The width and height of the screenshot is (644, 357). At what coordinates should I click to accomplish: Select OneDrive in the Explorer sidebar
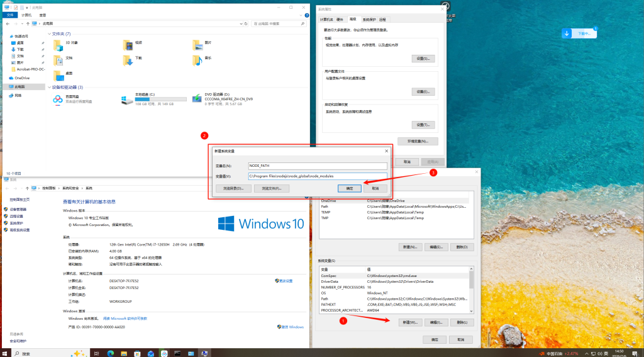tap(22, 77)
